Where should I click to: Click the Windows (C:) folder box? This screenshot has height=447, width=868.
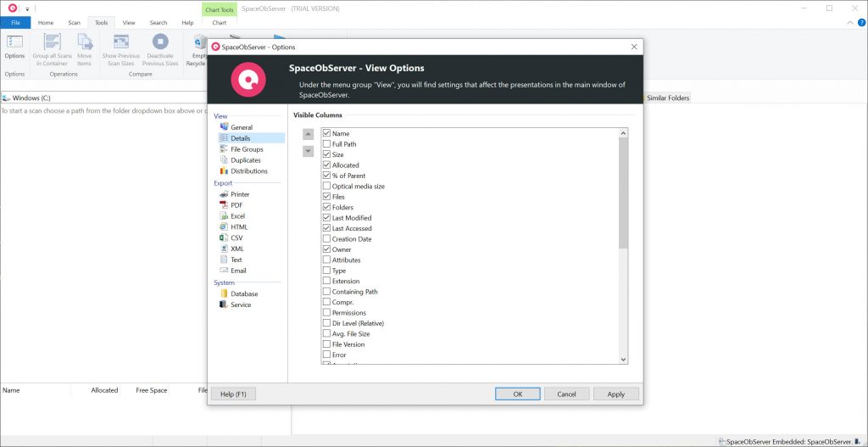tap(104, 98)
